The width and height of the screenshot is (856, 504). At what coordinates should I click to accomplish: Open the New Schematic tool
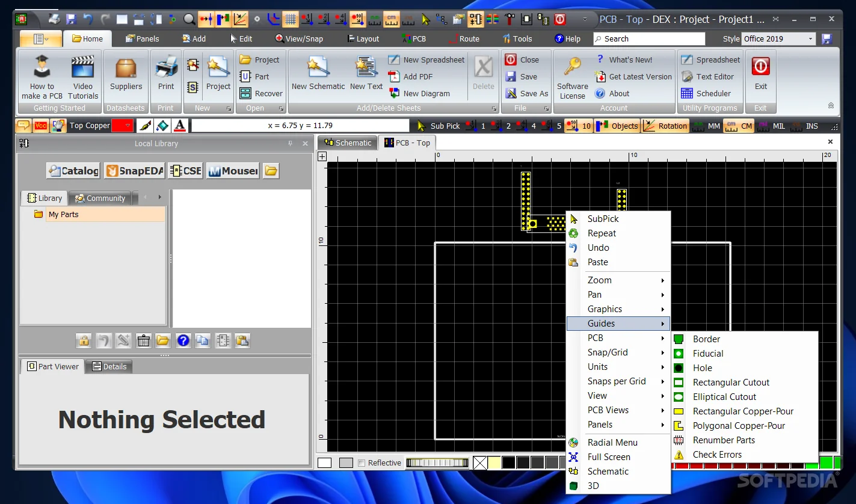click(318, 75)
